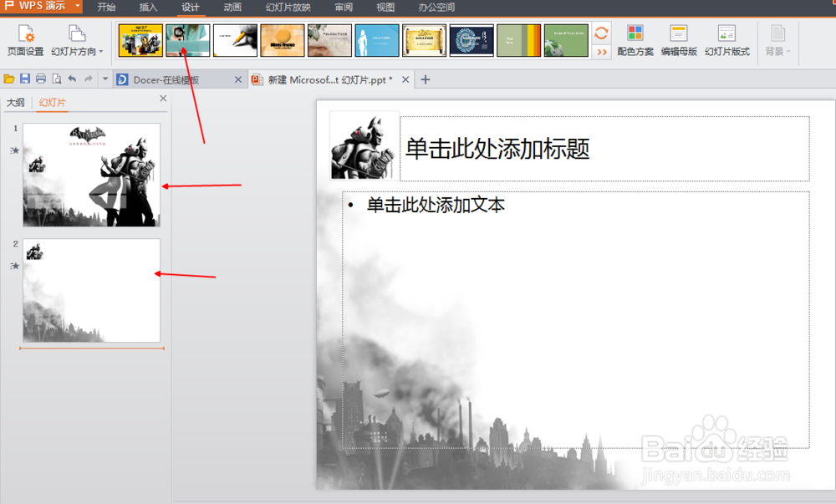
Task: Open the 配色方案 color scheme tool
Action: (x=635, y=40)
